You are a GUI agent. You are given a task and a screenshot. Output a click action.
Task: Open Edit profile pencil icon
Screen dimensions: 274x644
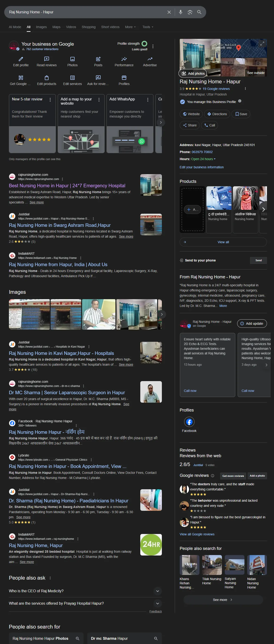21,59
